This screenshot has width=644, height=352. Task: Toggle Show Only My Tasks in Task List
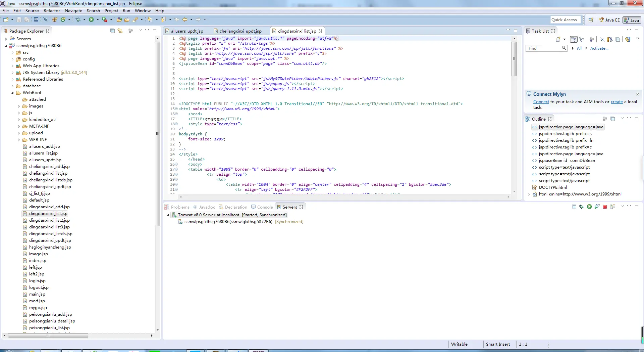tap(610, 39)
